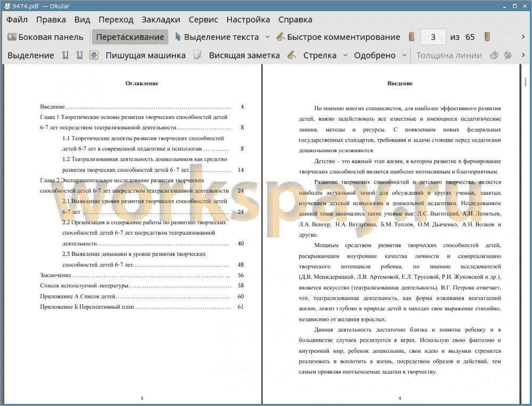
Task: Expand the top toolbar overflow chevron
Action: click(523, 37)
